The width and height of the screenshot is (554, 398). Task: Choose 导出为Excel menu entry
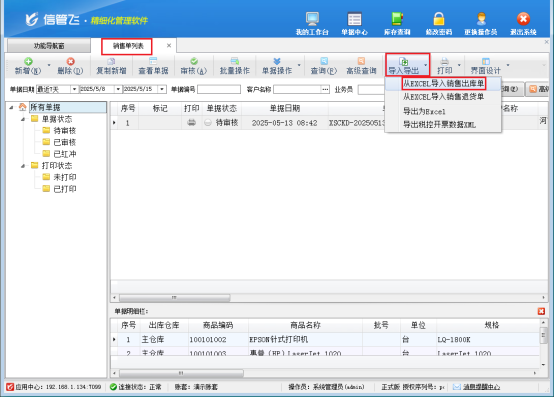[424, 111]
